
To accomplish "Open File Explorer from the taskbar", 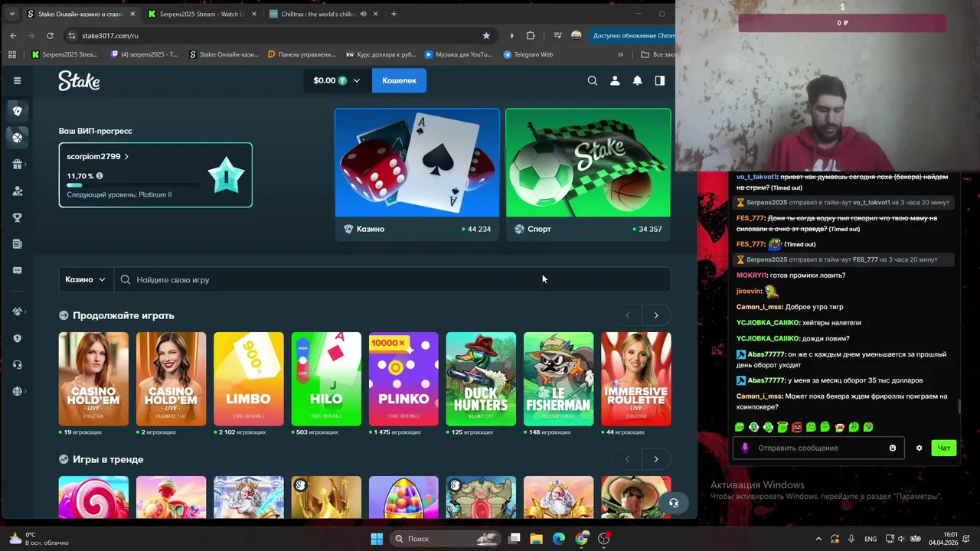I will 537,539.
